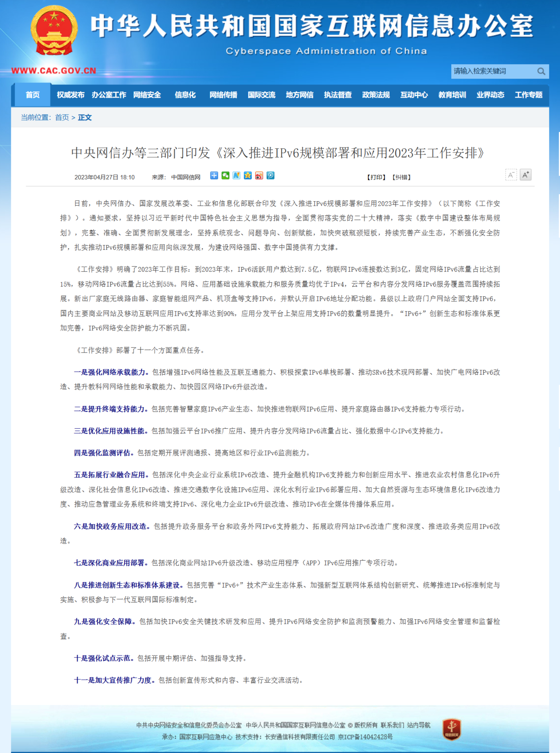Click the national emblem logo

click(54, 31)
